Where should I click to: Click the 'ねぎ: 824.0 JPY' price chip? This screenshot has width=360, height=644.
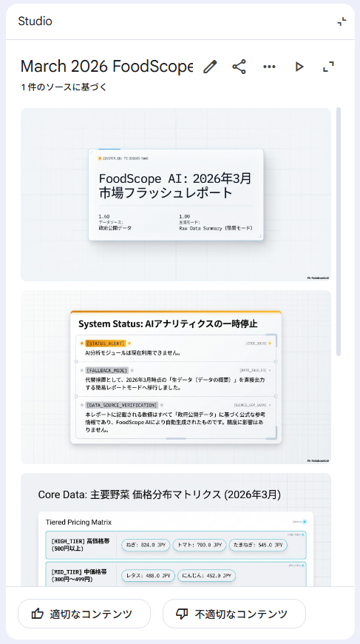click(x=144, y=545)
